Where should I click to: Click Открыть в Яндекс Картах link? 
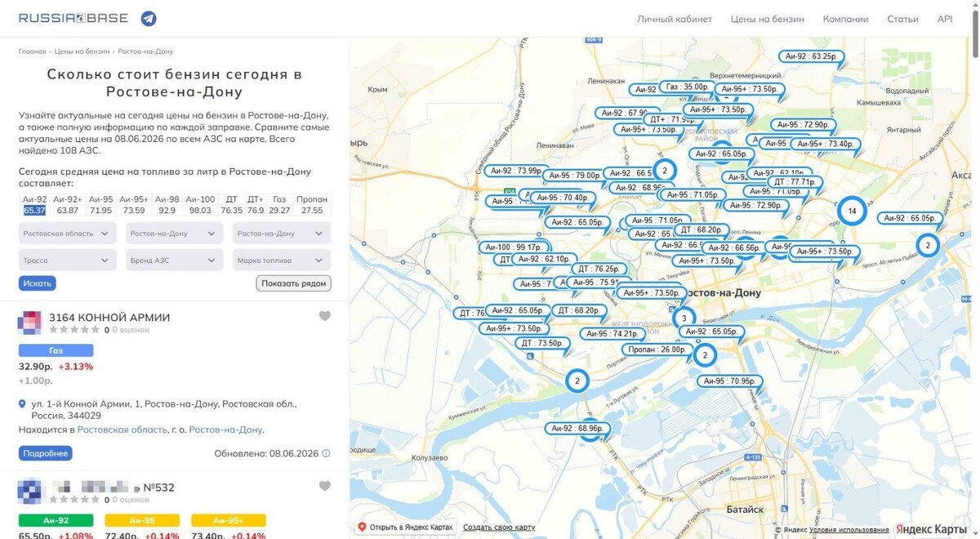point(404,528)
